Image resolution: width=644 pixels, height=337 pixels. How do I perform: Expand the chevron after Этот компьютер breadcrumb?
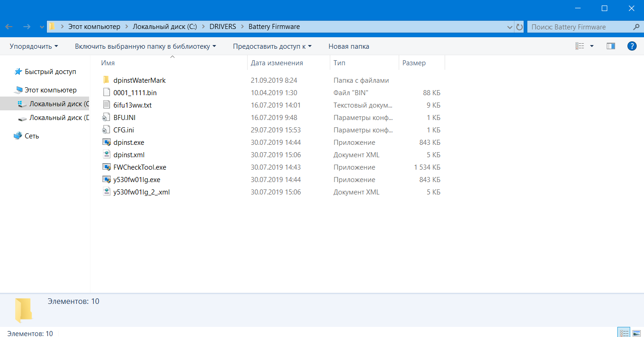click(126, 27)
